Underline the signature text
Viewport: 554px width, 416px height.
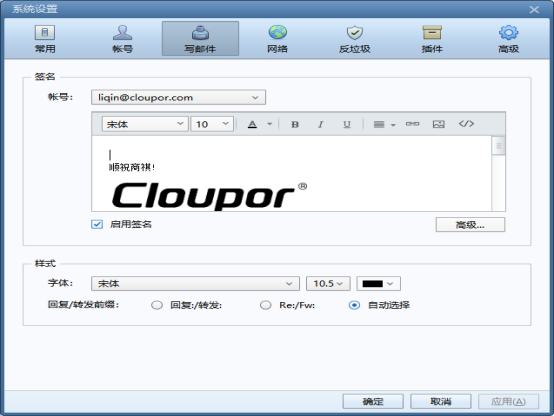click(347, 124)
